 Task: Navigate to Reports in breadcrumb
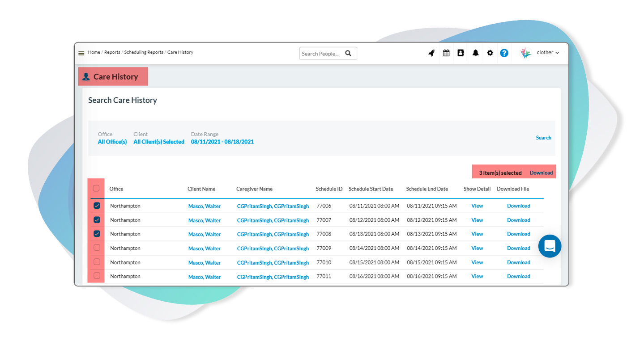tap(112, 52)
